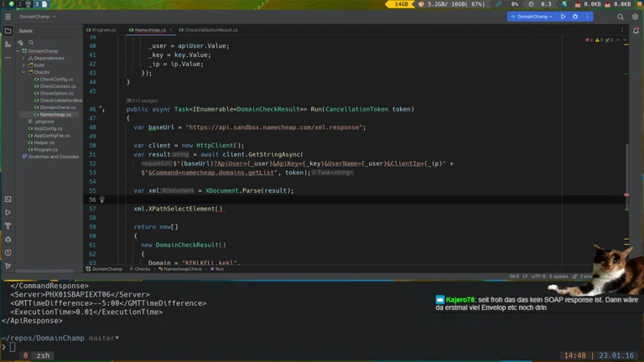The height and width of the screenshot is (362, 644).
Task: Collapse the DomainChamp solution node
Action: pyautogui.click(x=18, y=51)
